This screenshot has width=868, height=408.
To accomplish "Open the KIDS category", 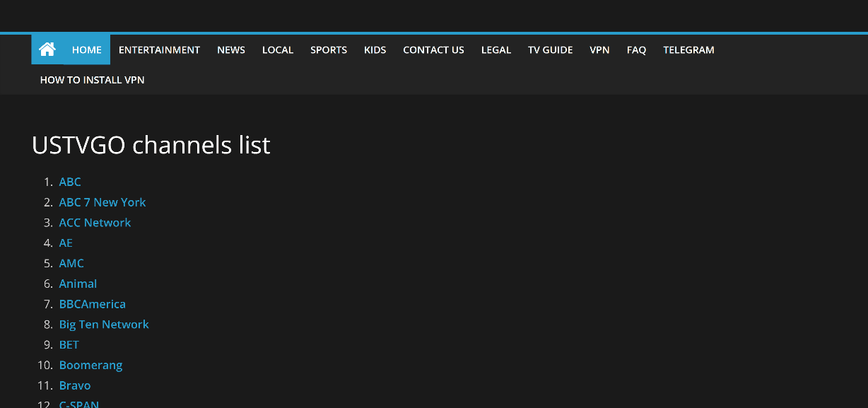I will coord(375,49).
